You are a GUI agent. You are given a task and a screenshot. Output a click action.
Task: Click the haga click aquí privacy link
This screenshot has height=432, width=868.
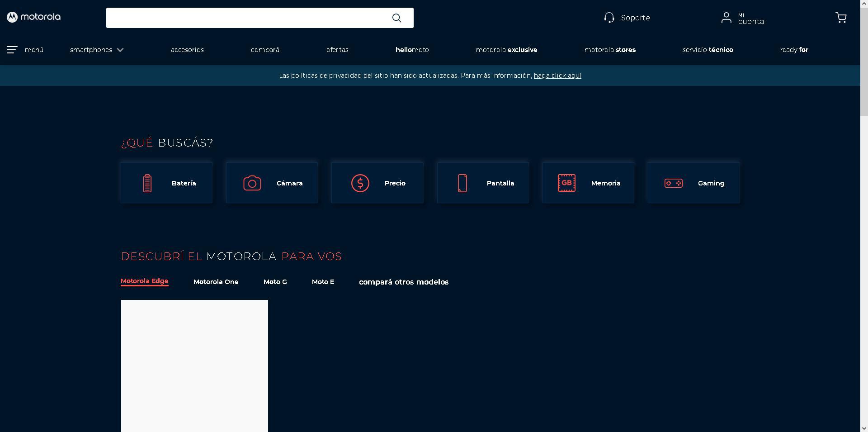[557, 76]
